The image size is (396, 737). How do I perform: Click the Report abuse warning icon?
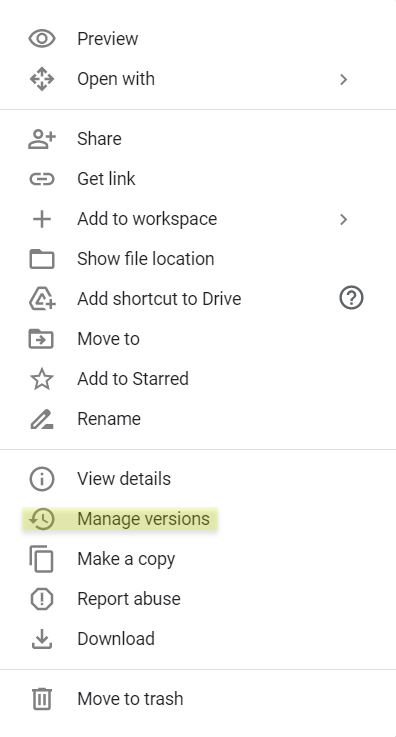(42, 599)
